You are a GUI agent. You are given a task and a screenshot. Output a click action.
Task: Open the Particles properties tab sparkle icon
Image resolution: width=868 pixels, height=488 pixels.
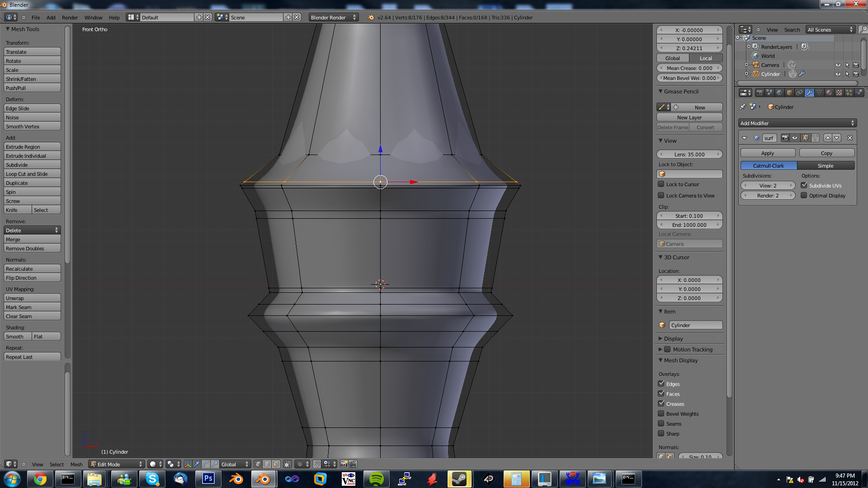(849, 93)
